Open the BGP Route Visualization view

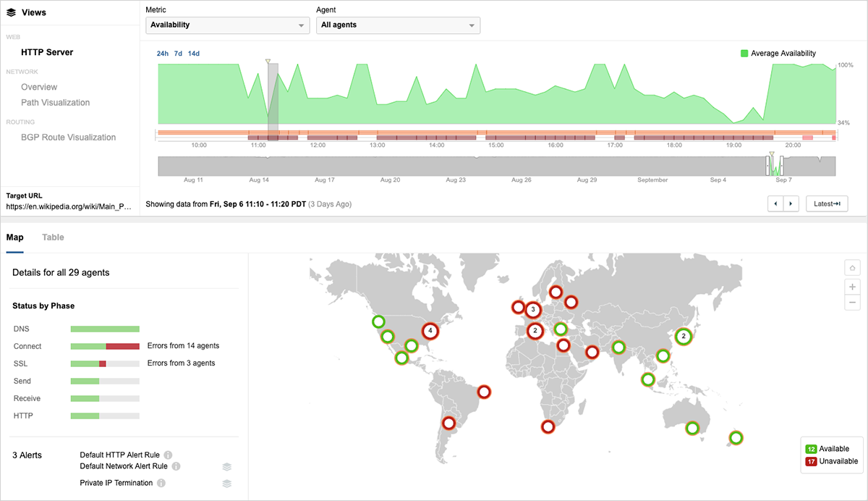pyautogui.click(x=68, y=138)
